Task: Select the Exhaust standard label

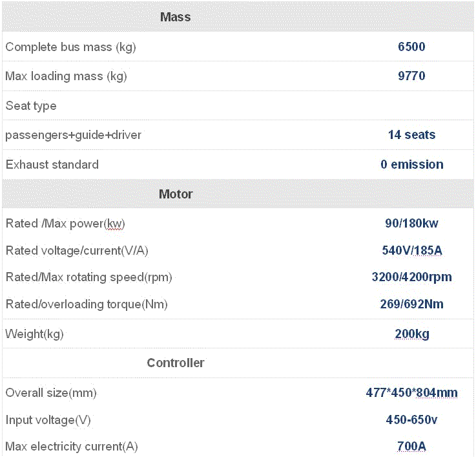Action: [52, 164]
